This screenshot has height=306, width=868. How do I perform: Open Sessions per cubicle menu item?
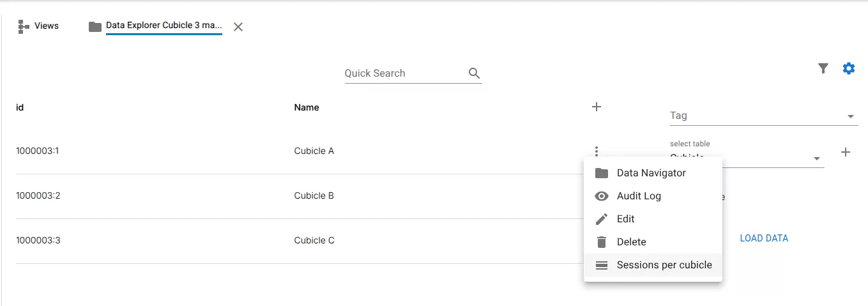(664, 265)
